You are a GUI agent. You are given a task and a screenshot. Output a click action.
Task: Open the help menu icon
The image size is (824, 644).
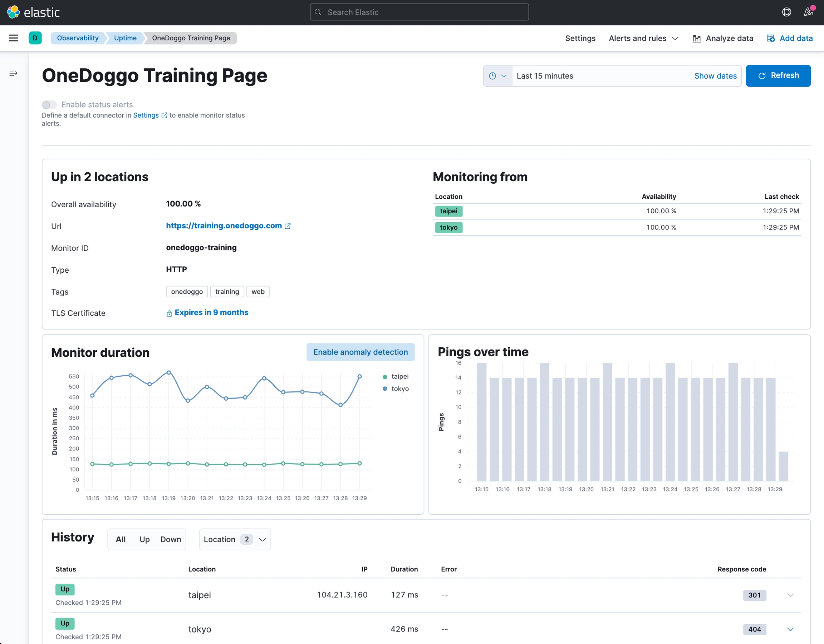tap(787, 12)
